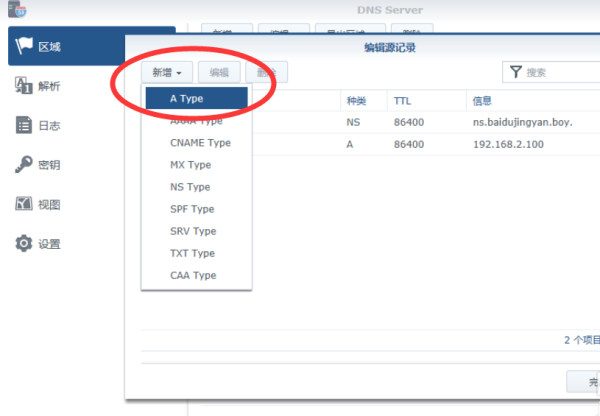Click the 日志 list icon
600x416 pixels.
[x=24, y=125]
